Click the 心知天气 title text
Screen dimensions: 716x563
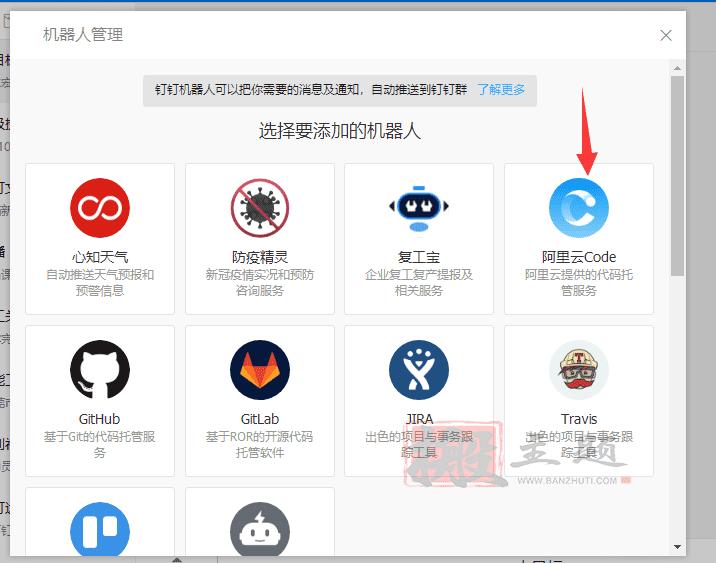coord(100,257)
